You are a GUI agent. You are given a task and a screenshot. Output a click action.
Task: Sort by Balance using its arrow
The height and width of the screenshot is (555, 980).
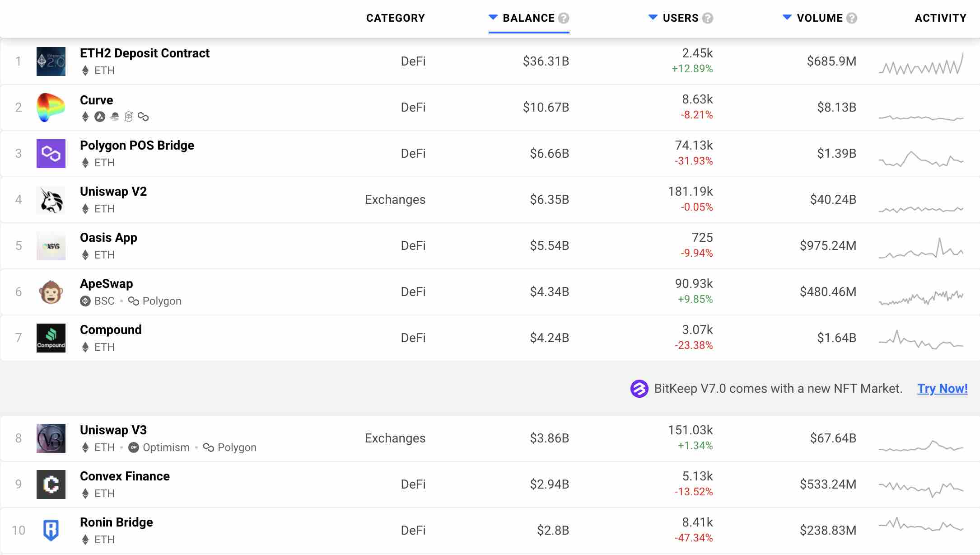(x=493, y=18)
